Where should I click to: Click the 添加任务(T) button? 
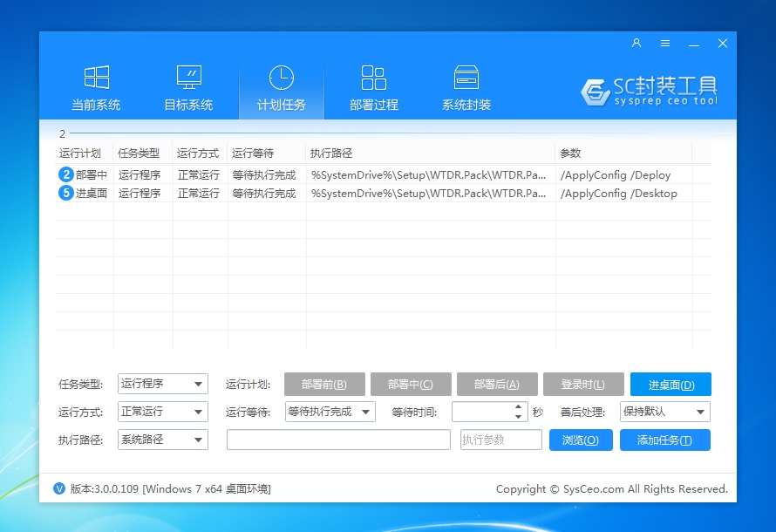point(664,440)
